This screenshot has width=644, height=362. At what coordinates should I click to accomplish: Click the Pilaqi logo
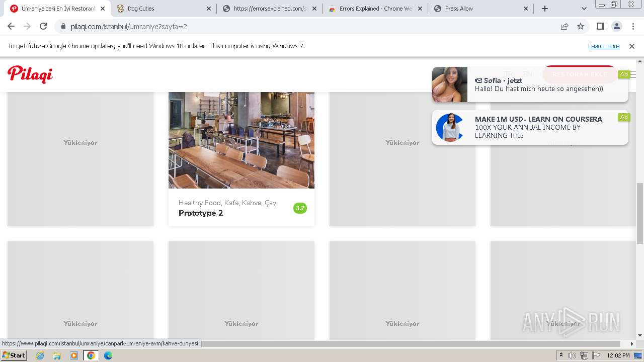coord(30,74)
